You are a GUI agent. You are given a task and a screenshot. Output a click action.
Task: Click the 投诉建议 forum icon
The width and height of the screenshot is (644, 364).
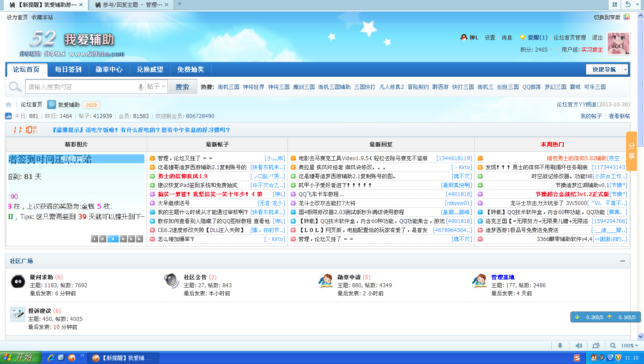tap(18, 315)
